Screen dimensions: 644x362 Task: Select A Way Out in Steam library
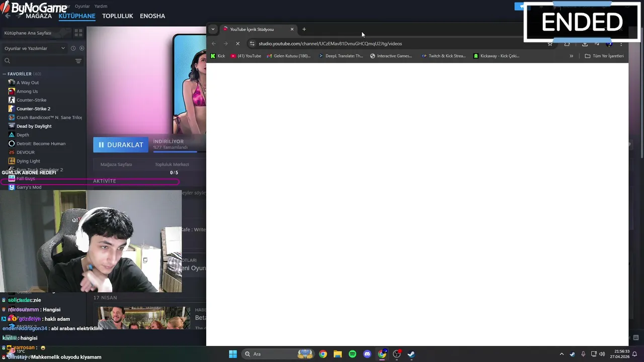pyautogui.click(x=28, y=82)
